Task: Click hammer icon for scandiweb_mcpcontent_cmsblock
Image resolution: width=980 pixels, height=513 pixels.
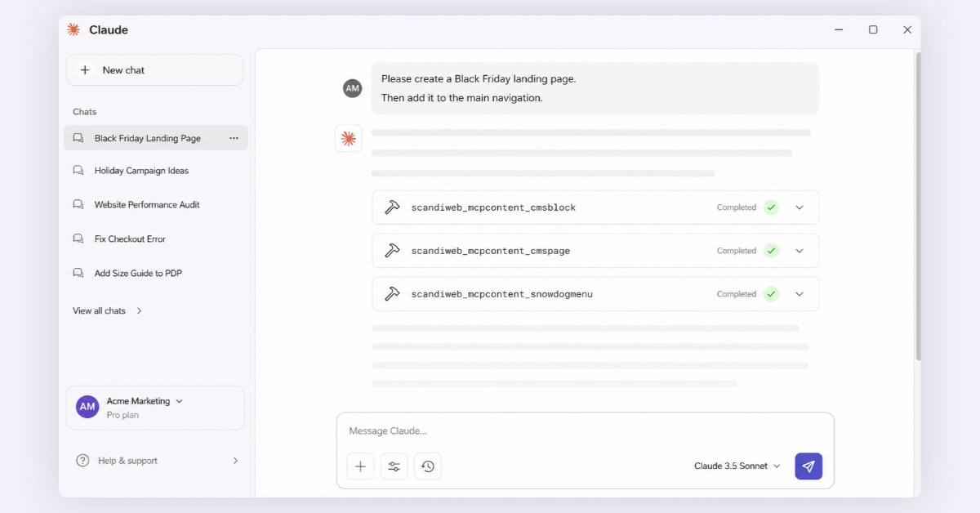Action: pos(392,207)
